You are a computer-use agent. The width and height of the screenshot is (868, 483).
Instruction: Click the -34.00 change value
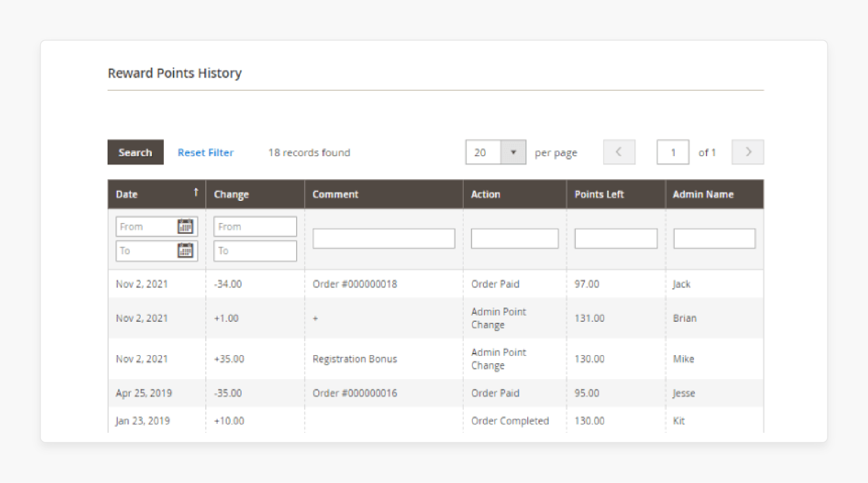pos(228,284)
